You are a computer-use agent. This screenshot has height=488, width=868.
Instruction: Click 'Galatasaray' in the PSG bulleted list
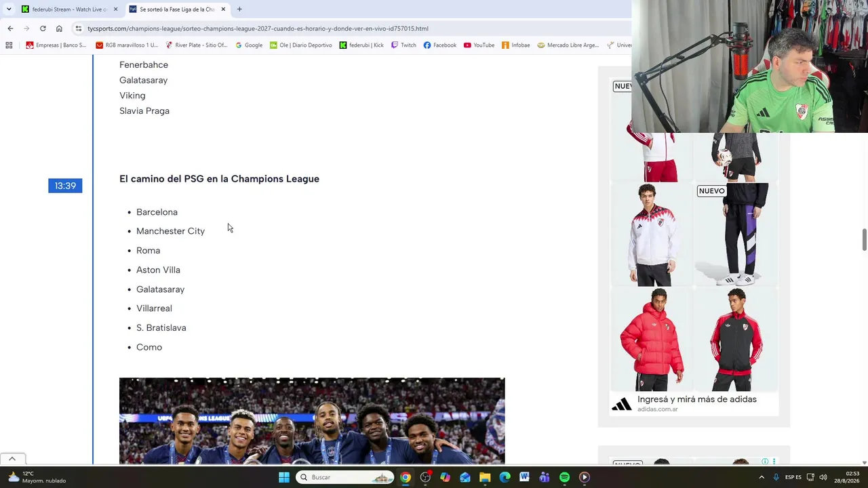pos(160,289)
